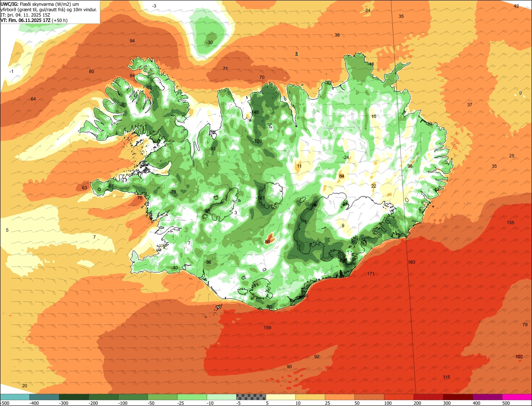Click the light green -25 legend swatch
The image size is (532, 406).
click(192, 397)
